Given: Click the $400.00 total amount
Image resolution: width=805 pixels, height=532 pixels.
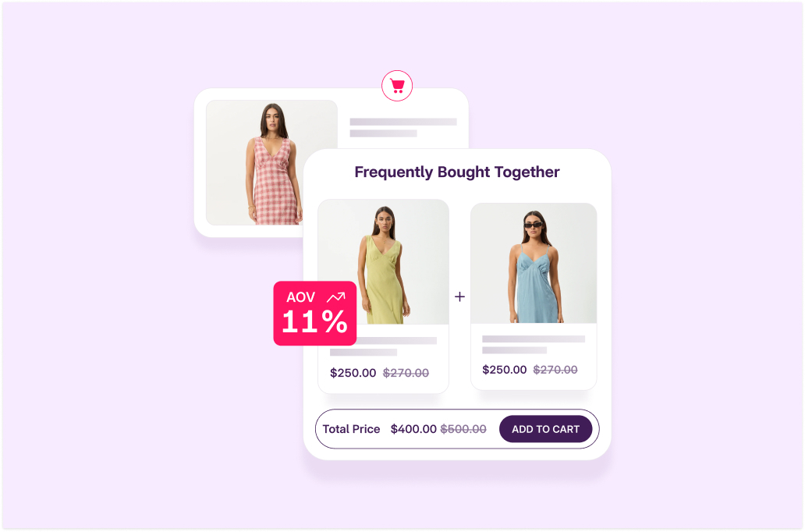Looking at the screenshot, I should pos(413,429).
